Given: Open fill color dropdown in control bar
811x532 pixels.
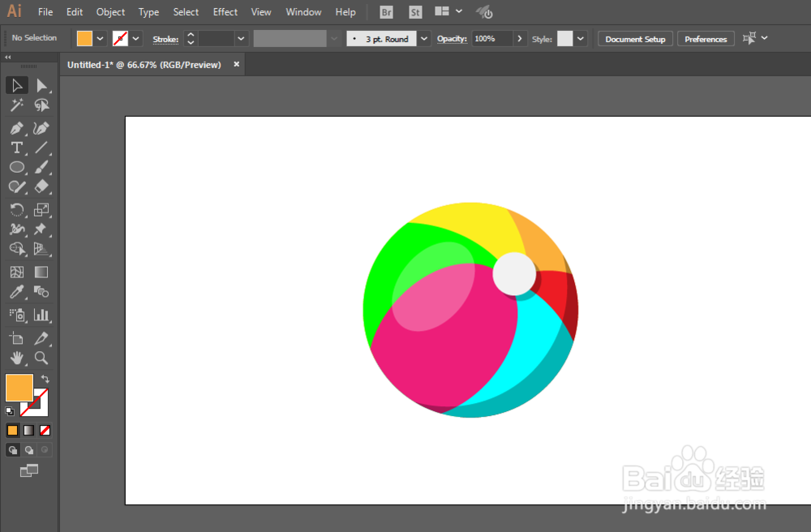Looking at the screenshot, I should pyautogui.click(x=100, y=39).
